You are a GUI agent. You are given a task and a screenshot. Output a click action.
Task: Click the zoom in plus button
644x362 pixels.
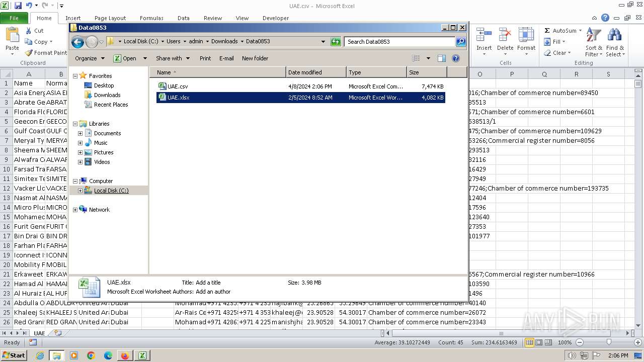pos(638,342)
